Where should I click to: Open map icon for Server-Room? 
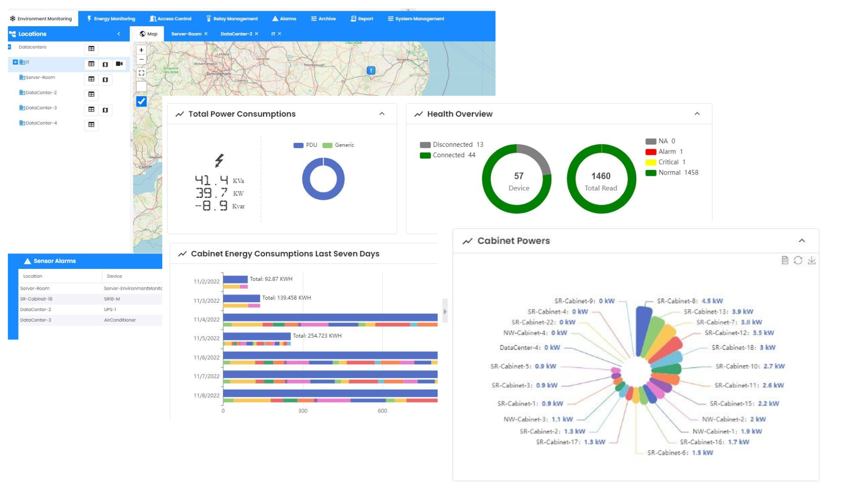(105, 80)
